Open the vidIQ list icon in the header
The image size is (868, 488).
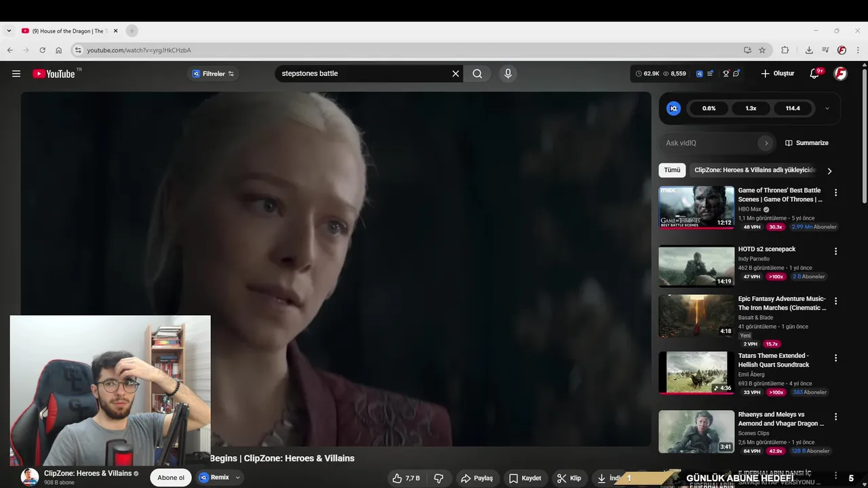pos(710,74)
